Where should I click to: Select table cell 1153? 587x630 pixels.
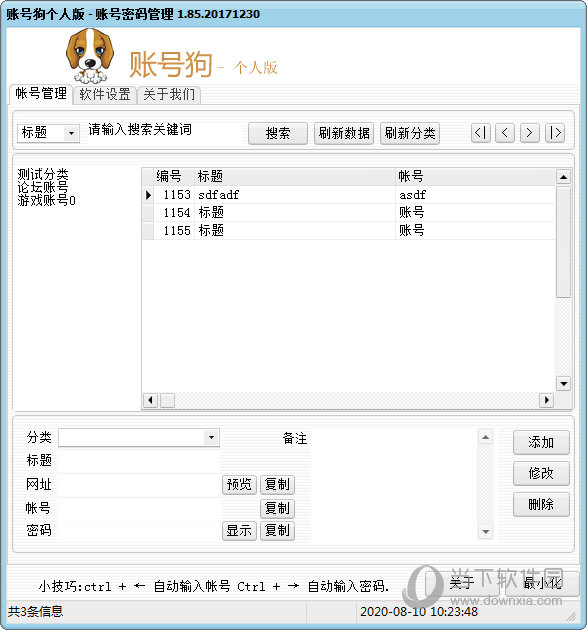click(x=174, y=195)
